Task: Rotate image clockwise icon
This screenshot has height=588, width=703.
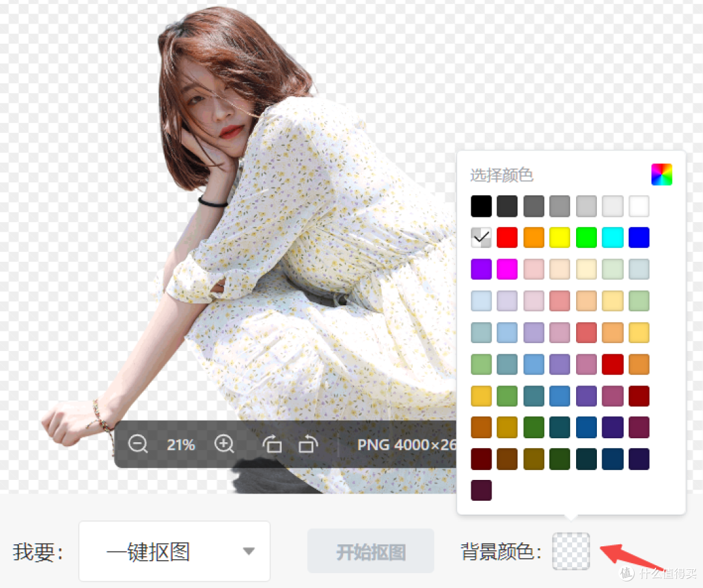Action: 308,444
